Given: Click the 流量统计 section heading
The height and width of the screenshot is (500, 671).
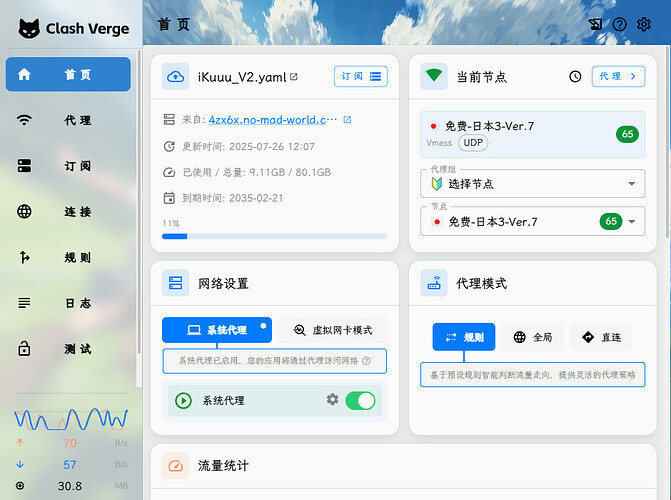Looking at the screenshot, I should click(223, 466).
